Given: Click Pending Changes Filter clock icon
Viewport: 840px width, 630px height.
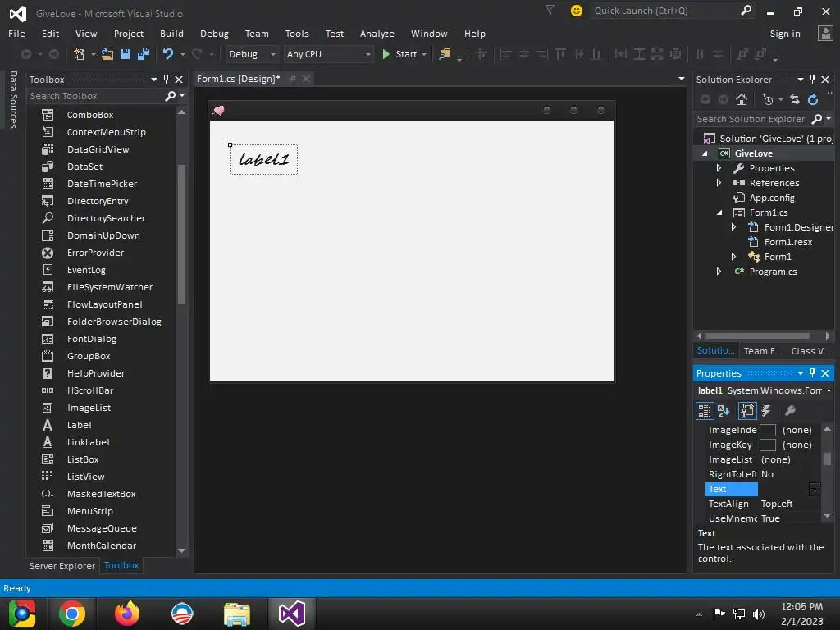Looking at the screenshot, I should click(x=768, y=99).
